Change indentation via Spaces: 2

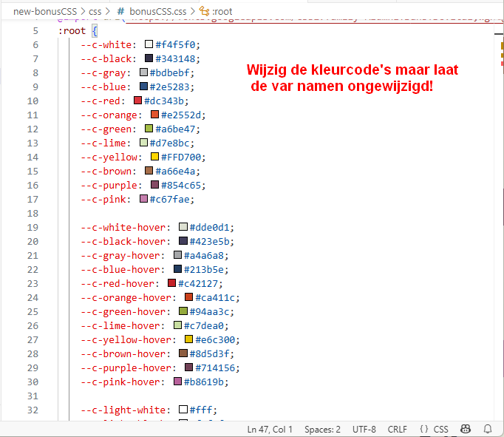point(322,429)
